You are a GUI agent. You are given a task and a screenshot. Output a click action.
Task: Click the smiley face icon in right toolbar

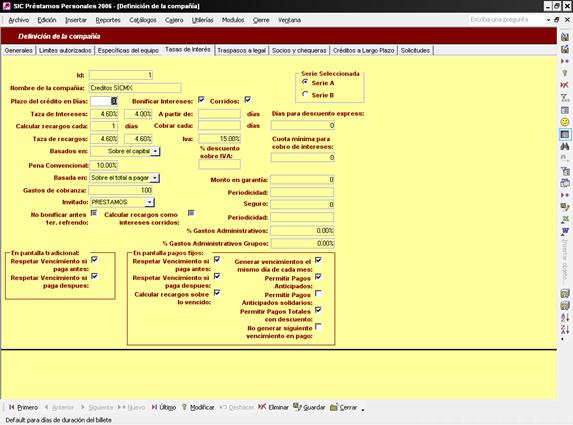565,122
